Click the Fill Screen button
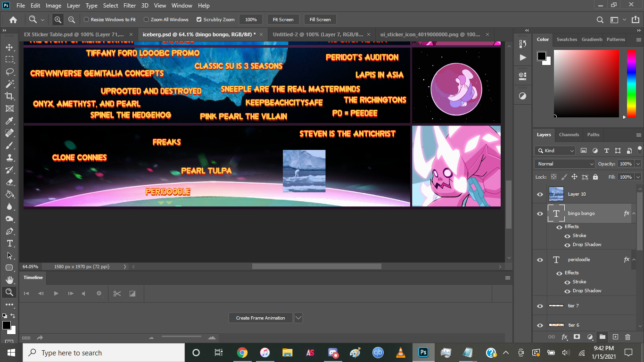This screenshot has height=362, width=644. 320,20
